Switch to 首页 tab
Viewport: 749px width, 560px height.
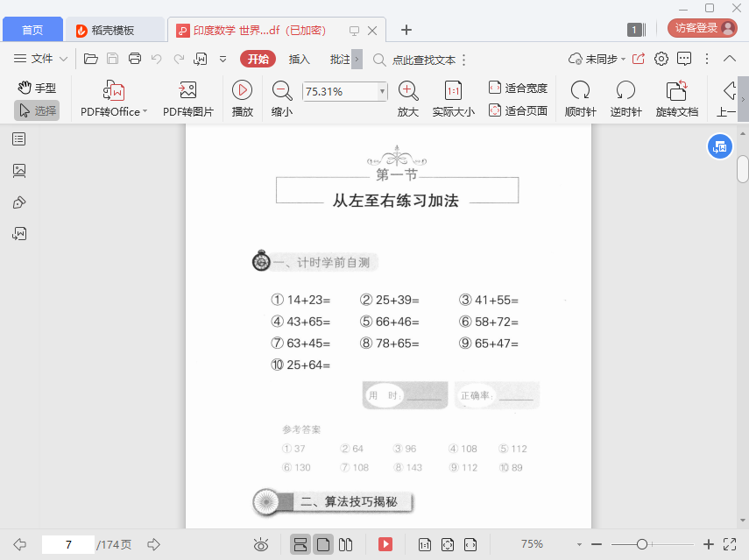point(32,30)
